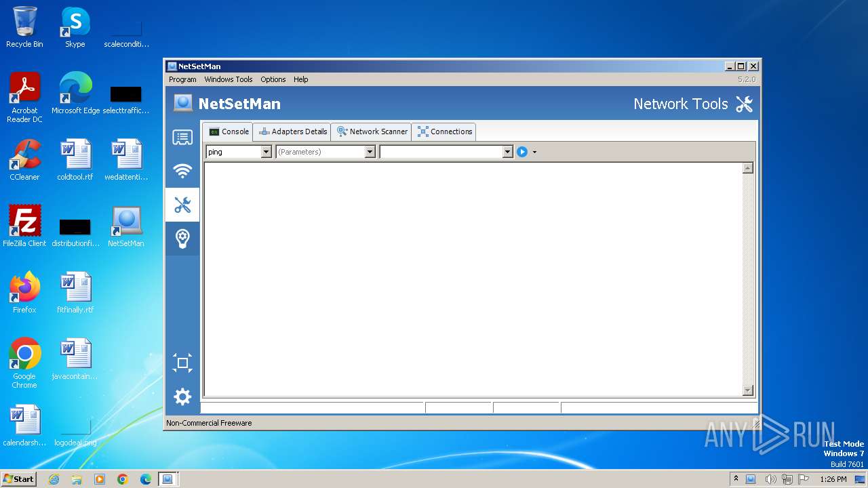Launch Chrome from the taskbar

pyautogui.click(x=123, y=479)
